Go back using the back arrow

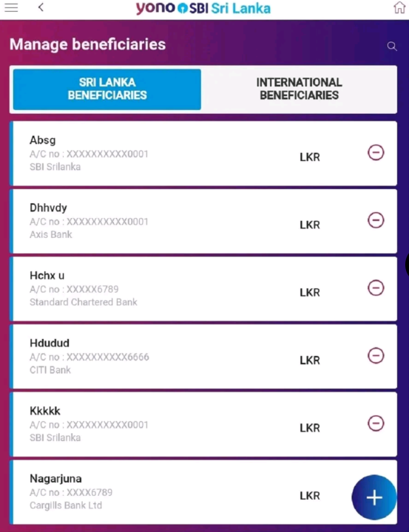(41, 7)
